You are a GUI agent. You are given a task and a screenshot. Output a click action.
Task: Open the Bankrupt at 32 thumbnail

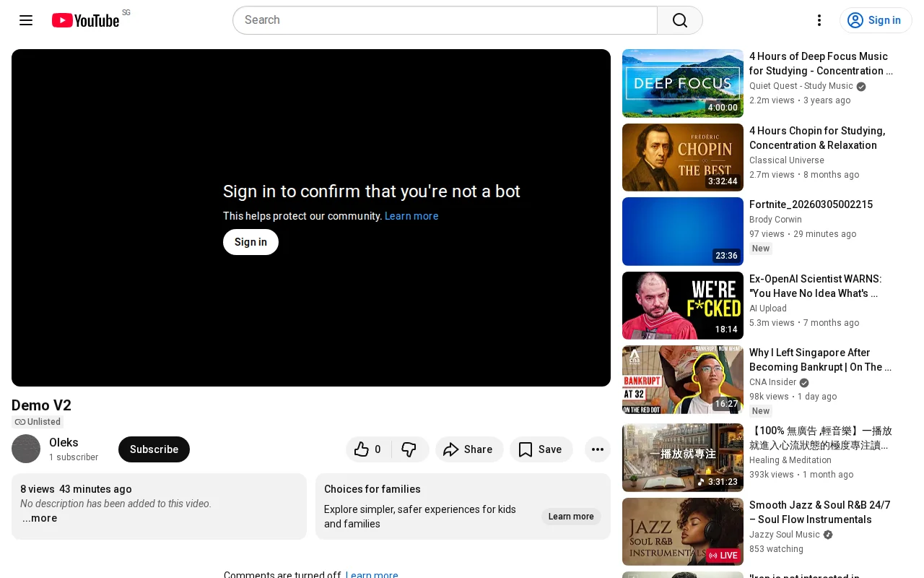(x=683, y=379)
